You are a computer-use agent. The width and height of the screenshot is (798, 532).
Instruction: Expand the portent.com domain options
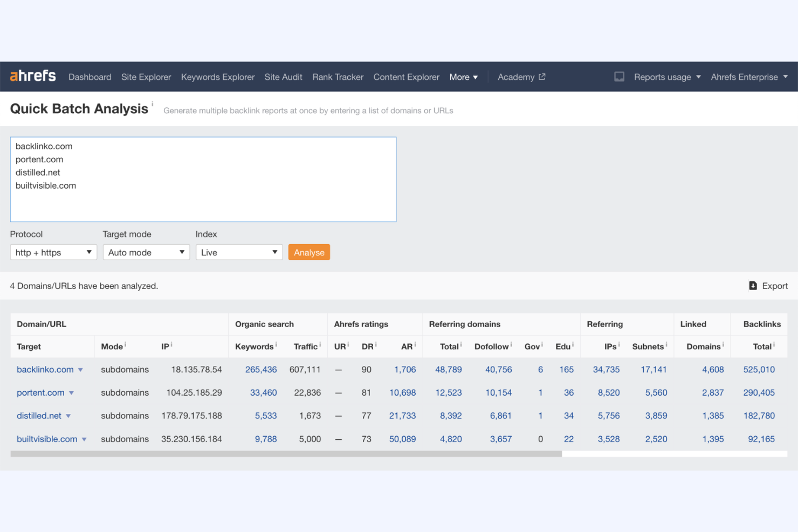tap(72, 393)
